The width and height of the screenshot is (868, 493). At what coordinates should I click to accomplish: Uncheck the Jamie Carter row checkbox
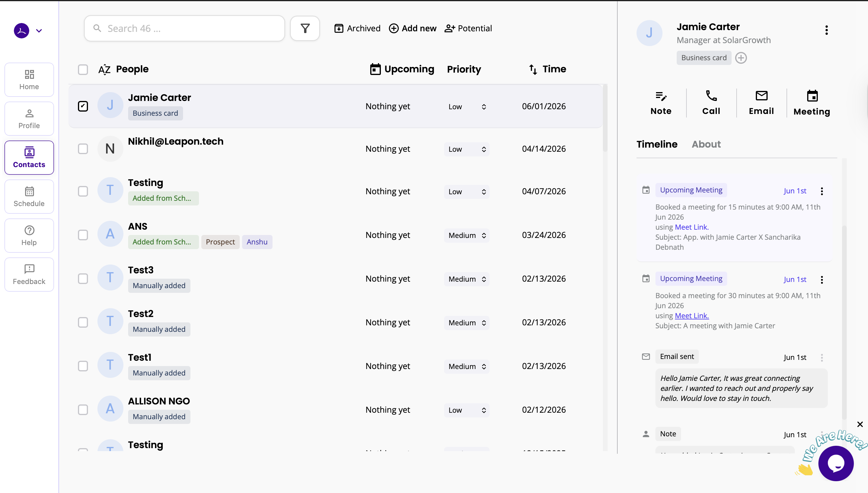pyautogui.click(x=83, y=106)
